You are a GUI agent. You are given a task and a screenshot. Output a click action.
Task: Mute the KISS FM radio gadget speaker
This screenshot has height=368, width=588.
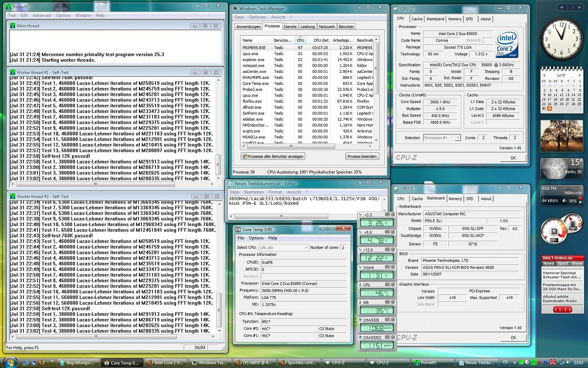565,201
